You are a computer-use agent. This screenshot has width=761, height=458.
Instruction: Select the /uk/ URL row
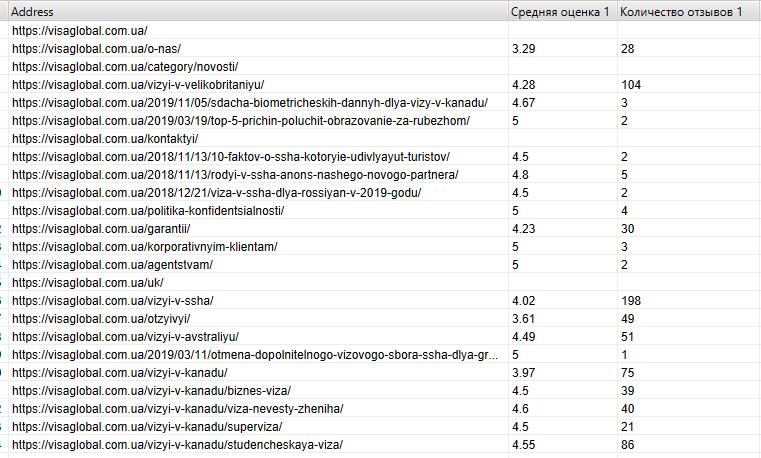pyautogui.click(x=88, y=283)
